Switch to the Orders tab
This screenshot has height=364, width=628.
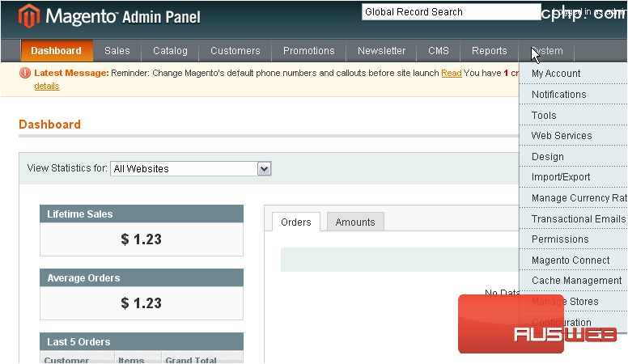[296, 222]
